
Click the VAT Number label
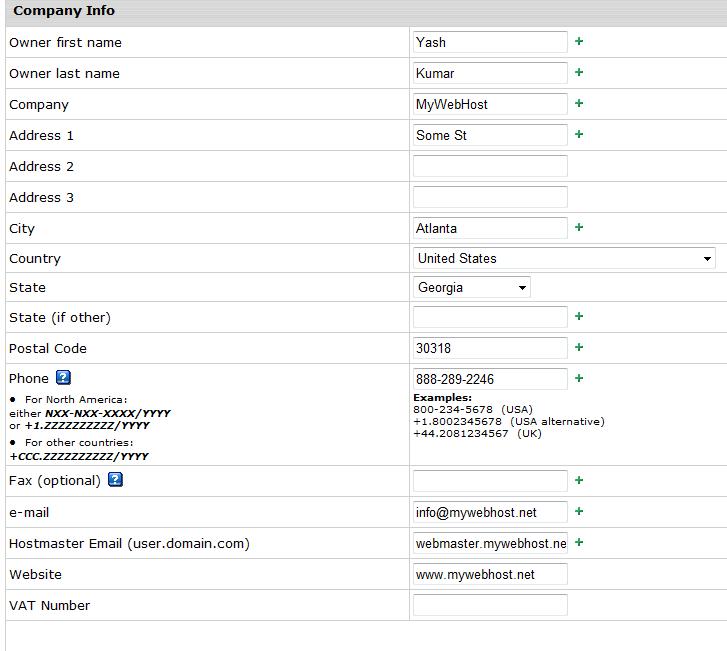click(x=49, y=606)
